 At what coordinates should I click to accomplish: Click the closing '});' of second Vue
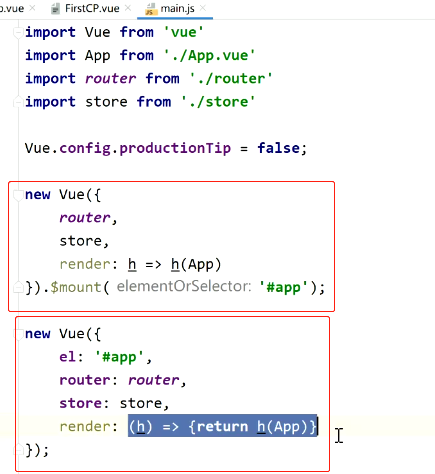(x=37, y=451)
